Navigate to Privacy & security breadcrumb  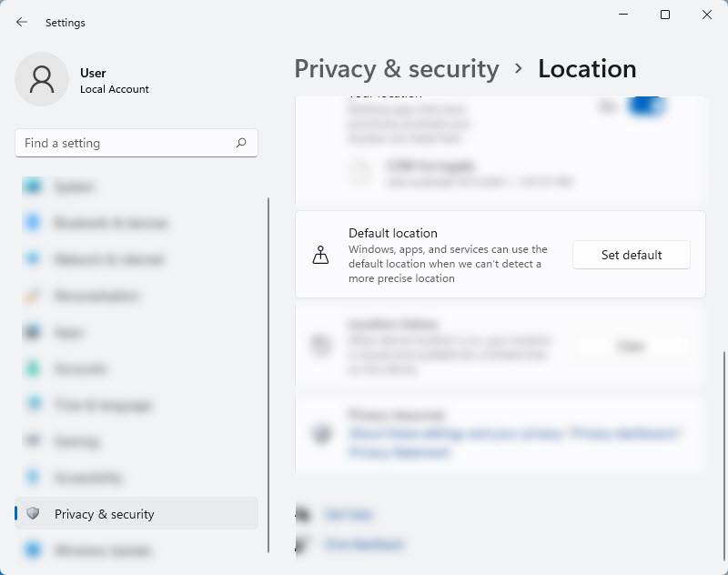[x=396, y=69]
